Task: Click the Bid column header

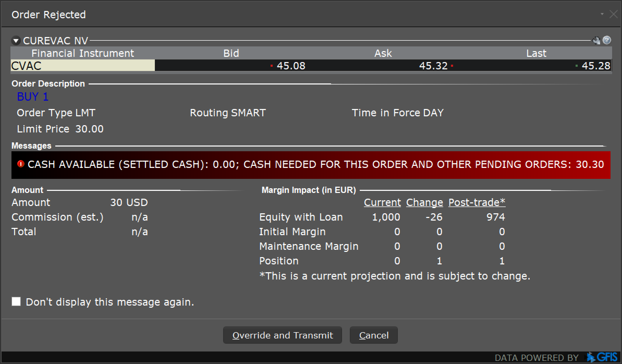Action: (231, 53)
